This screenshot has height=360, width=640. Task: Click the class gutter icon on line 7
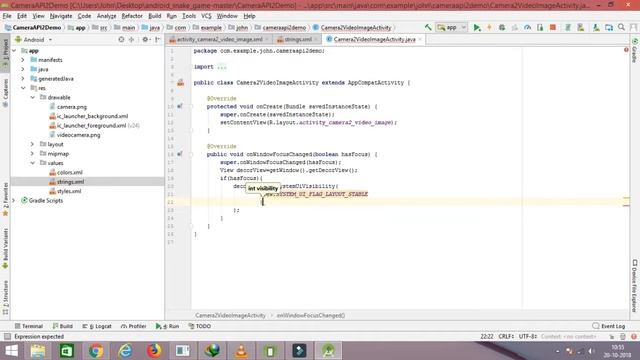pos(180,83)
